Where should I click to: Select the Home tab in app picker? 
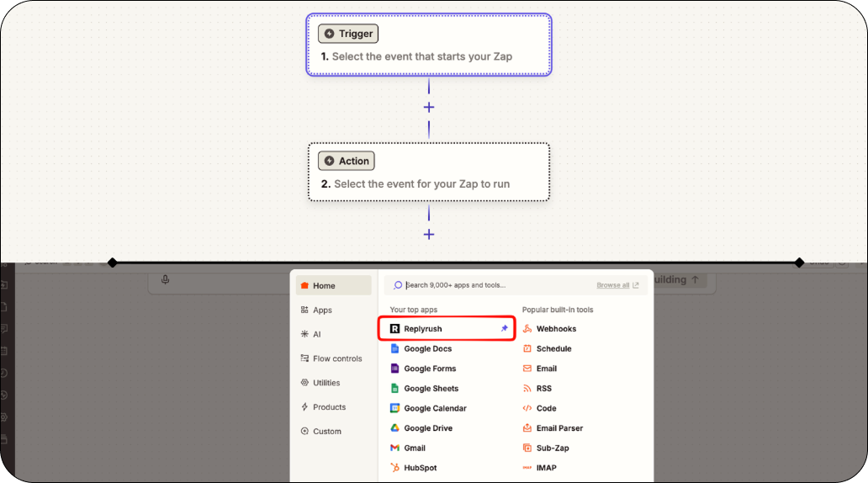(x=333, y=286)
